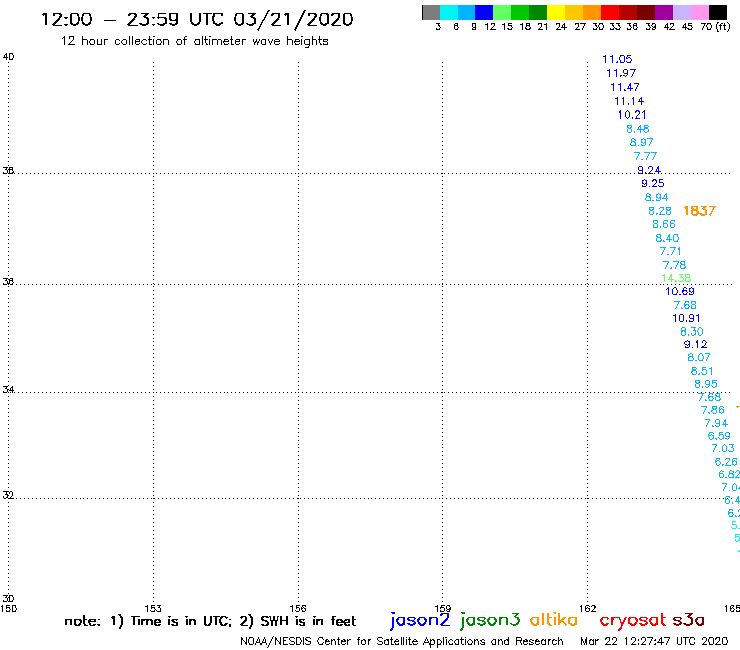
Task: Click the '24' label under the color scale
Action: (x=561, y=27)
